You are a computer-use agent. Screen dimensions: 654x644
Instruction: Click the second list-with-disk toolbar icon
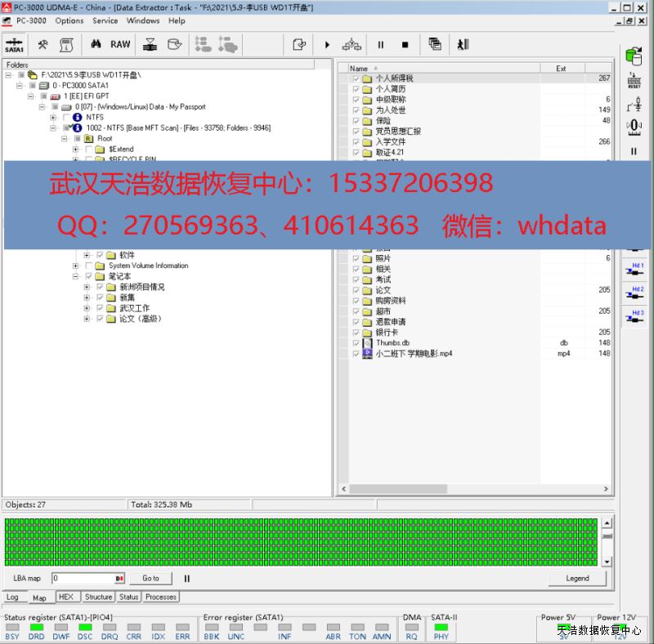tap(228, 44)
